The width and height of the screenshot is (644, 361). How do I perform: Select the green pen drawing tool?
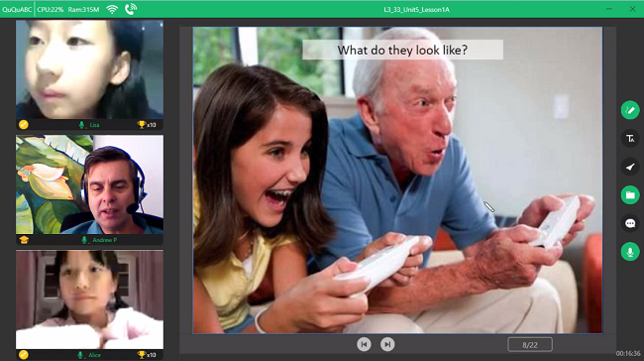coord(629,110)
